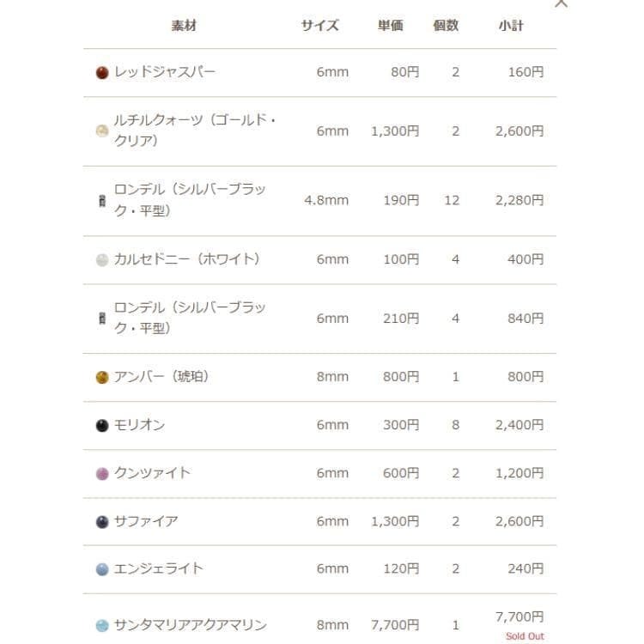This screenshot has height=644, width=644.
Task: Click the Amber bead icon
Action: pos(102,377)
